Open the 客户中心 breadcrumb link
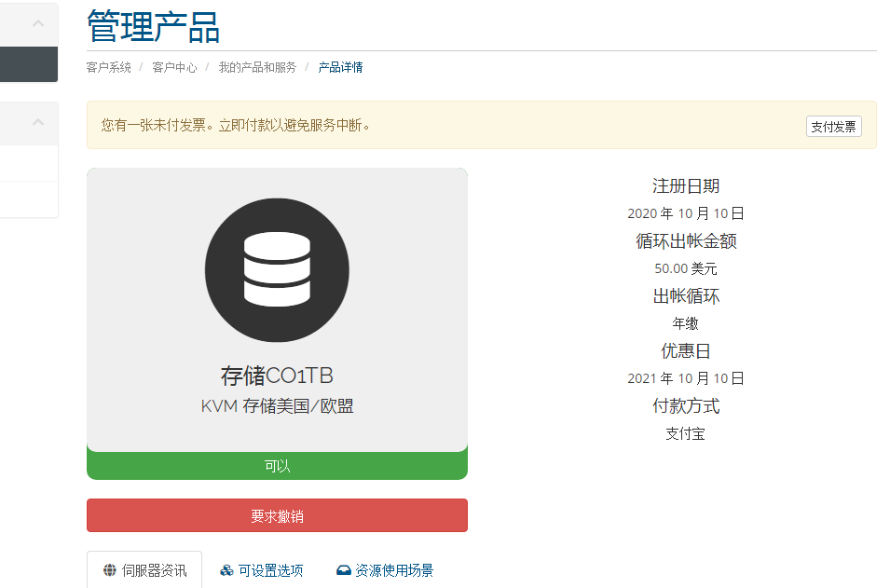 click(173, 67)
